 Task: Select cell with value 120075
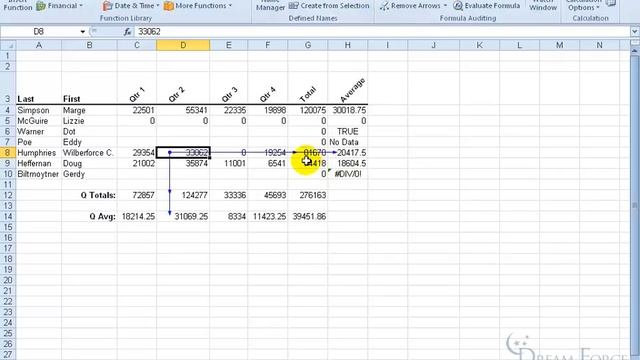pyautogui.click(x=308, y=110)
